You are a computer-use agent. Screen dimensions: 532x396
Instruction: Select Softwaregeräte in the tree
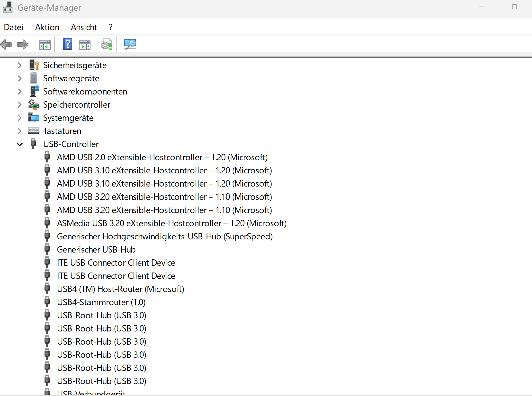pos(71,78)
